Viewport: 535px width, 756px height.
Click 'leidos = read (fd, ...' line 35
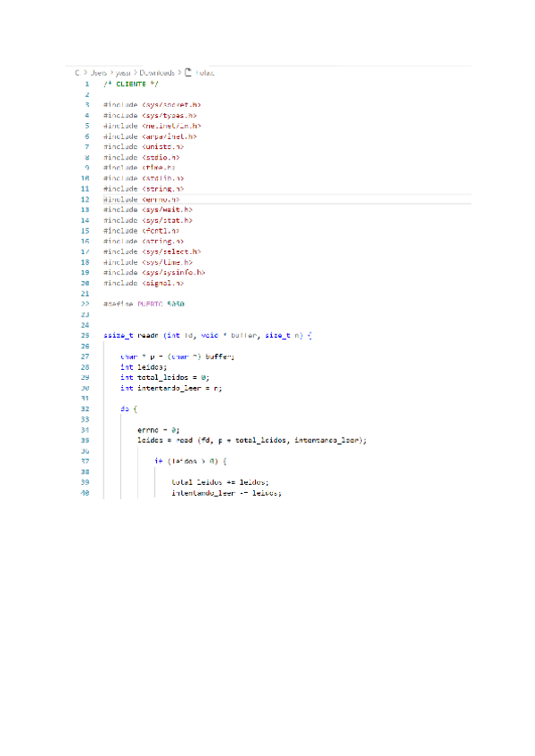coord(251,440)
